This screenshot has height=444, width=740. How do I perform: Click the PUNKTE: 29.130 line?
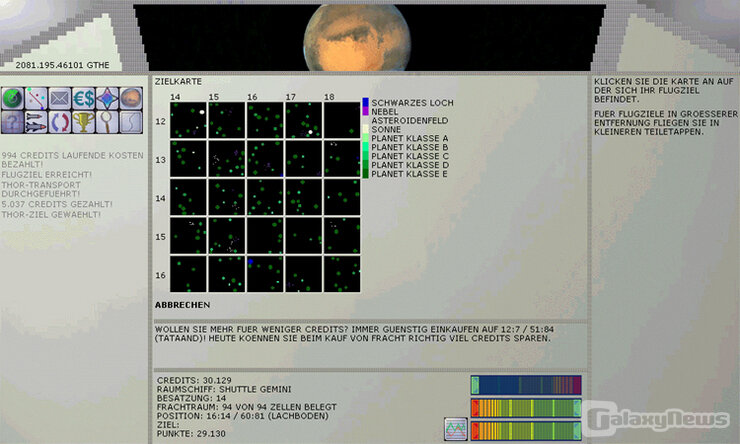pos(191,434)
